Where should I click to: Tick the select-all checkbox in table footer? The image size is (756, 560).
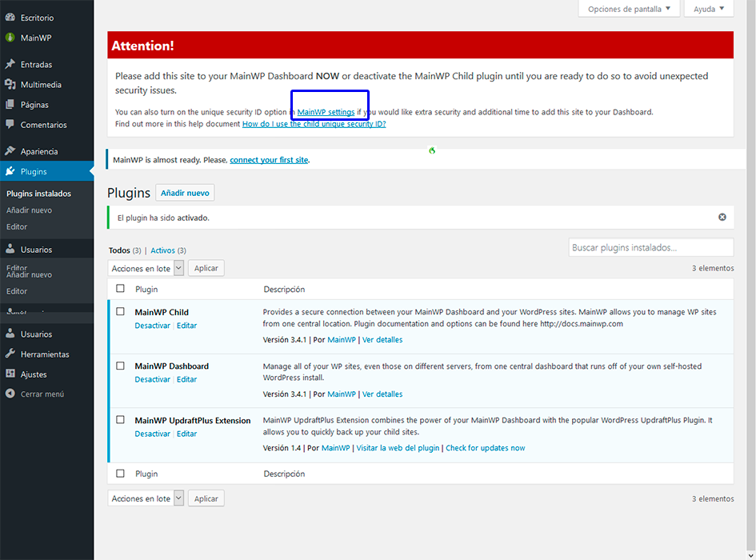click(x=120, y=473)
